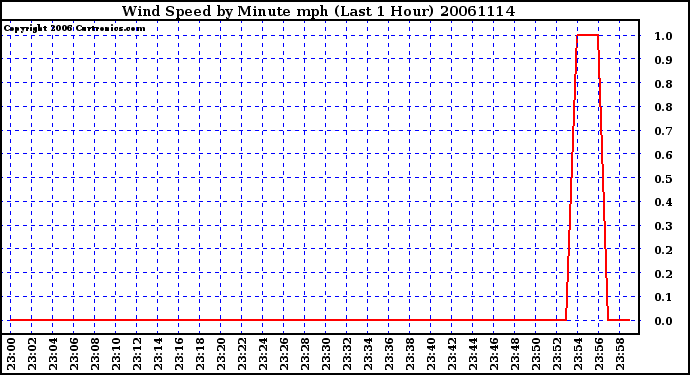Click the 23:12 time label
Viewport: 690px width, 375px height.
pyautogui.click(x=137, y=354)
